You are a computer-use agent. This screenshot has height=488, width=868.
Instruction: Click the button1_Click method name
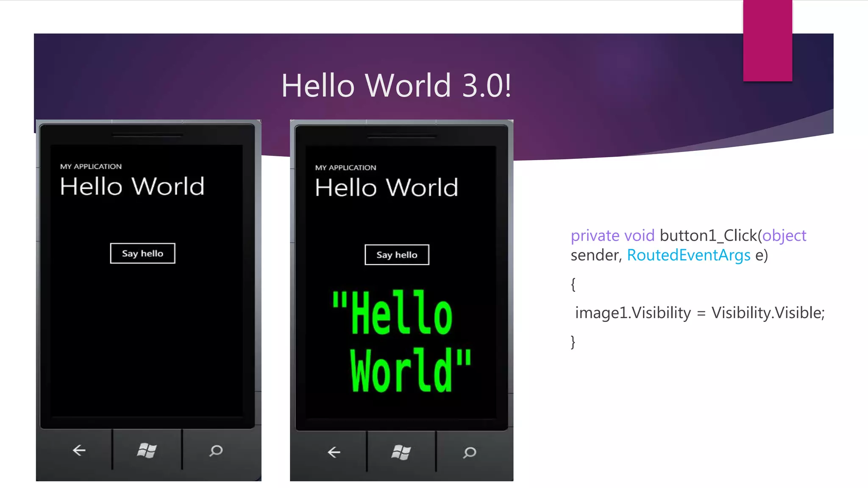[x=709, y=236]
